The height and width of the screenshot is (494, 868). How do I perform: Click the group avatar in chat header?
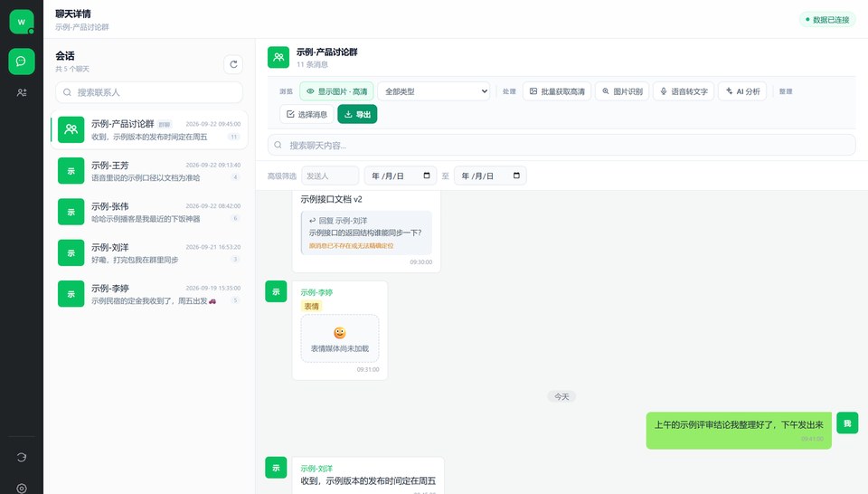point(278,57)
